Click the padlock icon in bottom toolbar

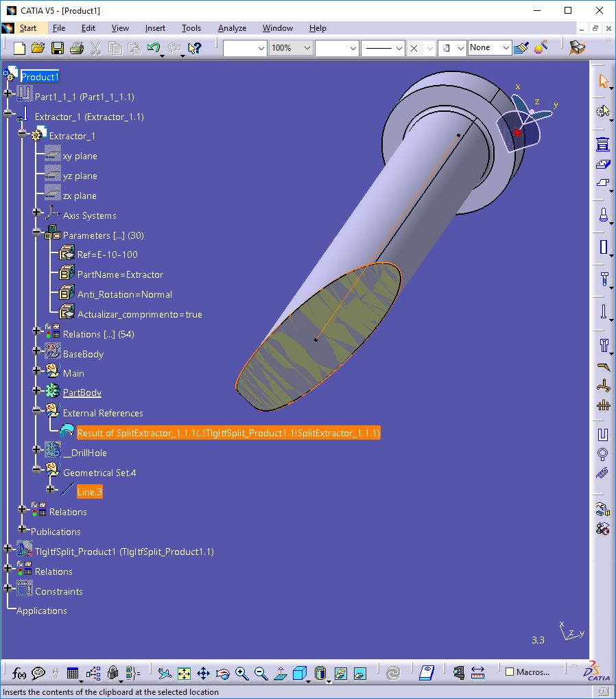click(112, 673)
